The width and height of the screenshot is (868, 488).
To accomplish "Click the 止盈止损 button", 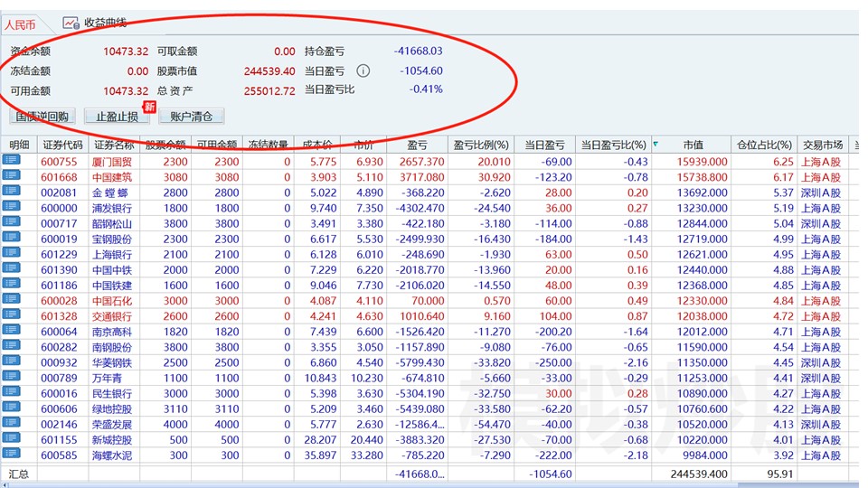I will tap(117, 117).
